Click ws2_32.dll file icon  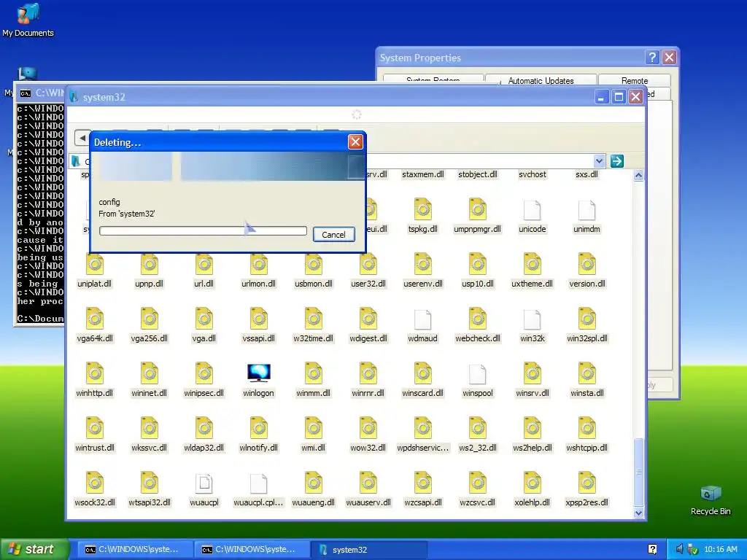(x=478, y=428)
